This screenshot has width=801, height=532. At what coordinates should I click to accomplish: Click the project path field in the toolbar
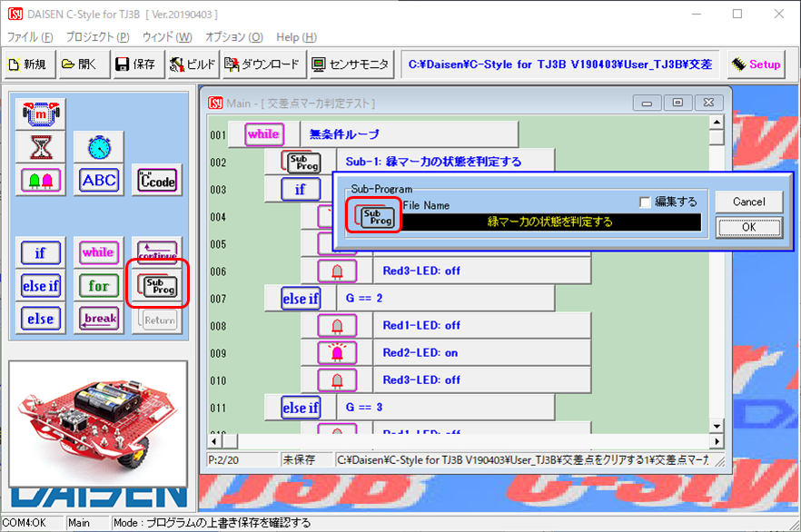coord(560,64)
